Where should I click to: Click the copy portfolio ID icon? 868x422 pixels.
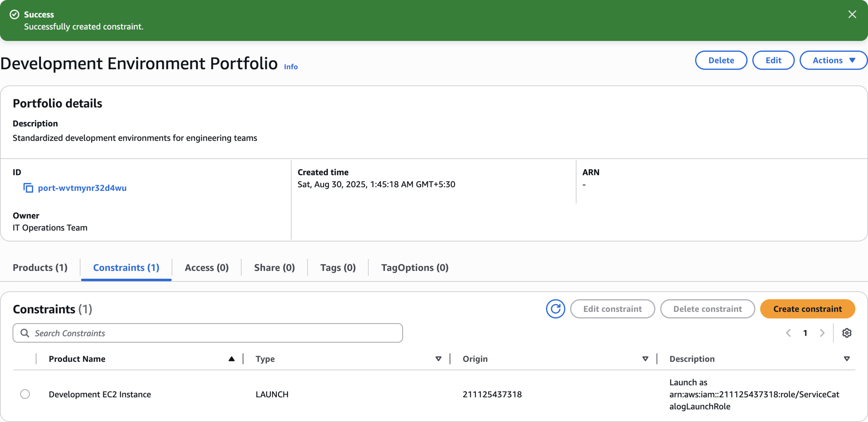click(x=28, y=188)
